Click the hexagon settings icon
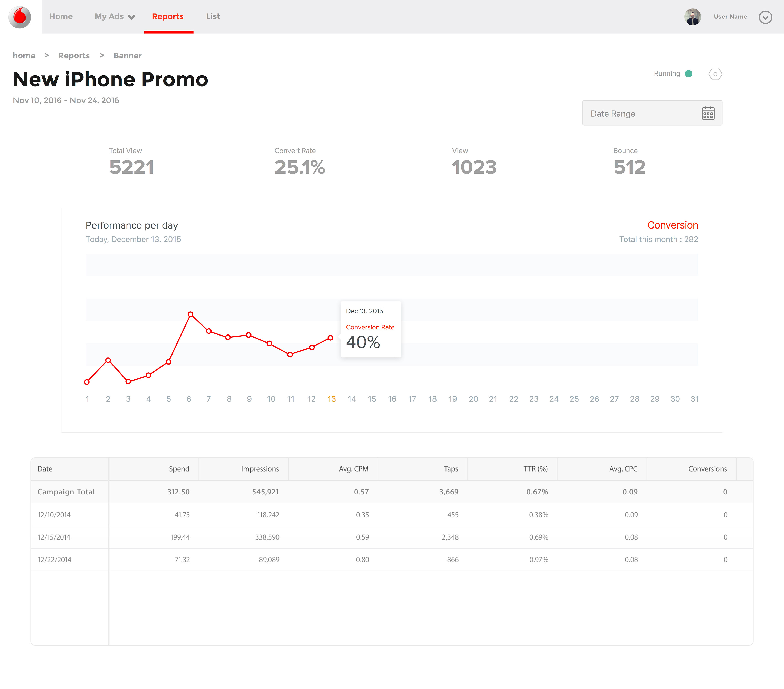 715,74
